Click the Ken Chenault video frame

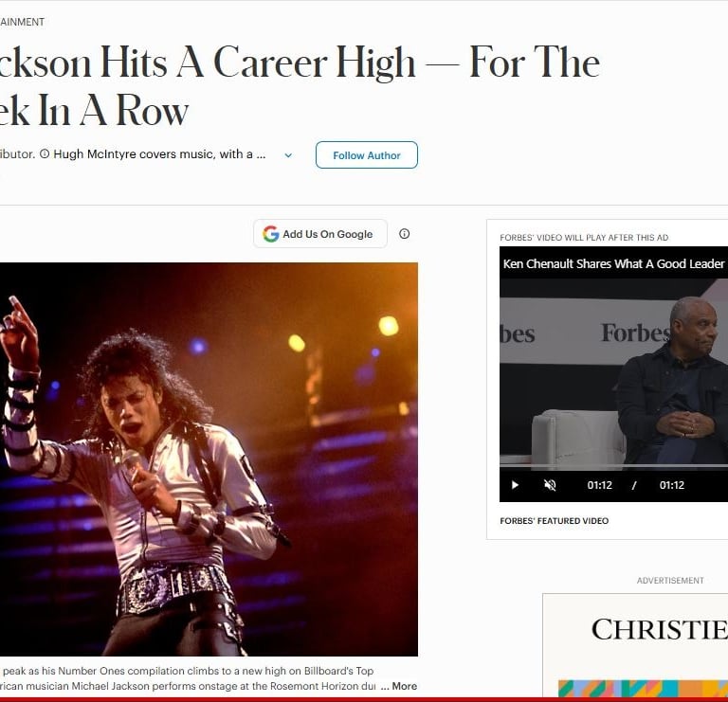coord(614,373)
